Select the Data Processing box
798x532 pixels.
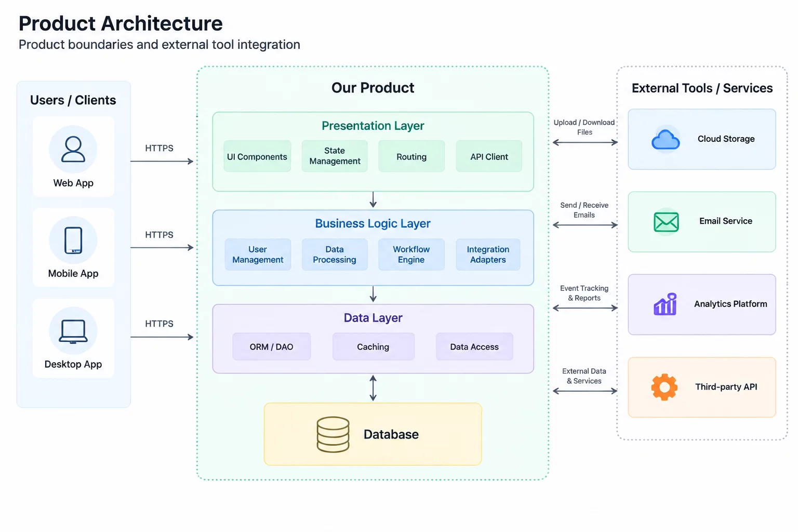pos(335,255)
